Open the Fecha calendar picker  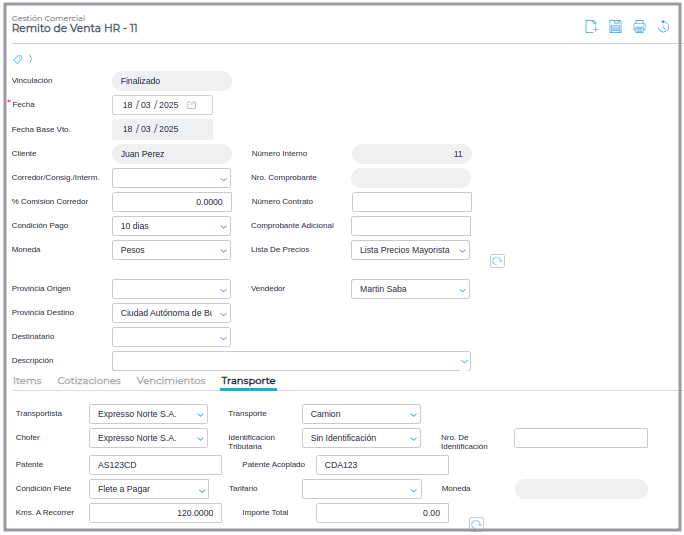pos(192,105)
